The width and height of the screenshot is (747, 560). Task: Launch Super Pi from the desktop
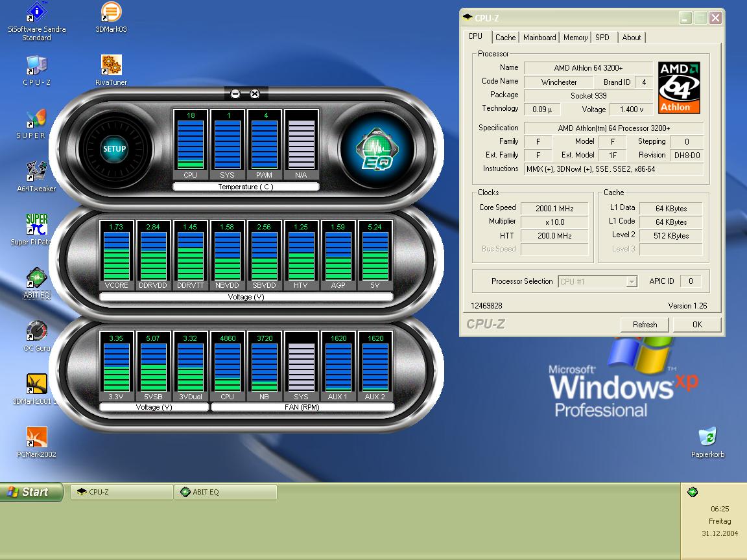coord(36,225)
